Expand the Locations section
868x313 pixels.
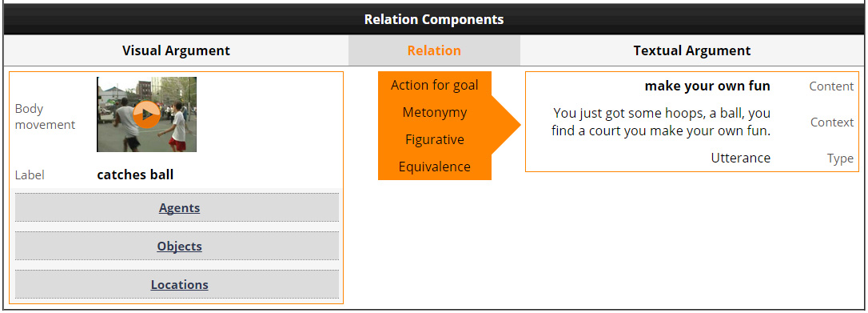tap(179, 285)
